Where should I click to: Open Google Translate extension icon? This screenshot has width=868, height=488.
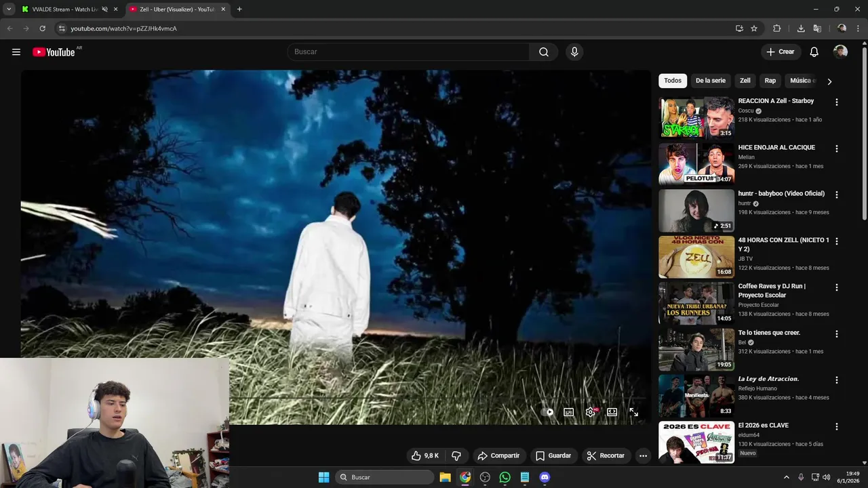click(817, 28)
